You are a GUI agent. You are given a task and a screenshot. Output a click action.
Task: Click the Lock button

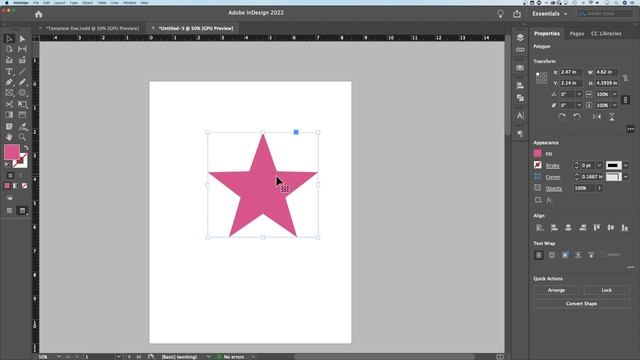(x=607, y=290)
